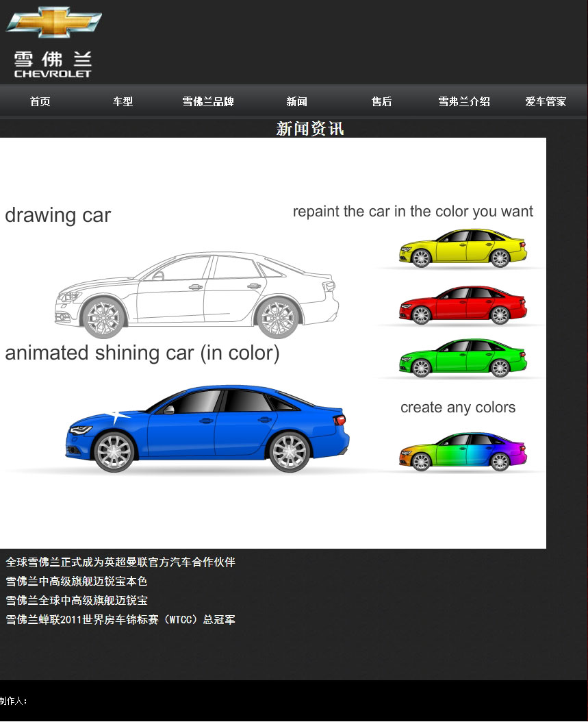Open news link 雪佛兰中高级旗舰迈锐宝本色
The image size is (588, 722).
point(77,581)
